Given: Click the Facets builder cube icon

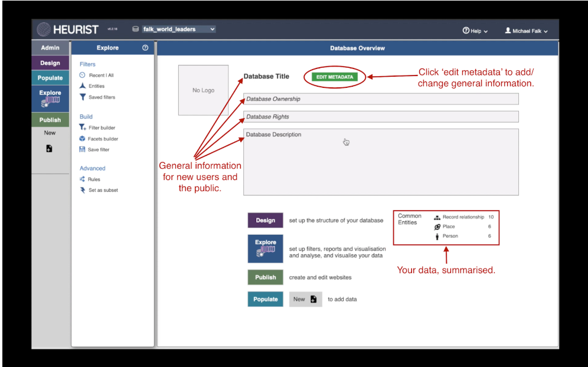Looking at the screenshot, I should [x=82, y=139].
